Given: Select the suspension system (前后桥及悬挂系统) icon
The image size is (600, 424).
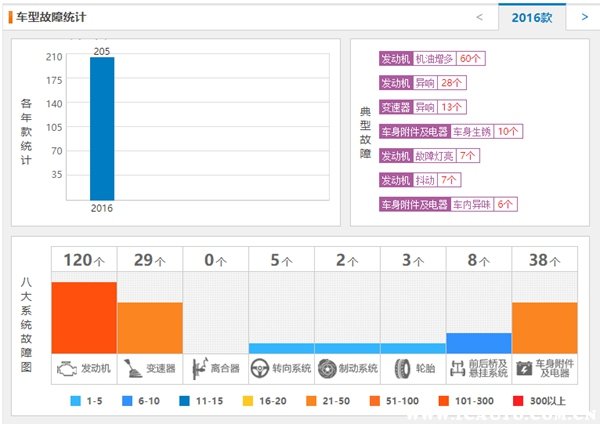Looking at the screenshot, I should point(457,368).
